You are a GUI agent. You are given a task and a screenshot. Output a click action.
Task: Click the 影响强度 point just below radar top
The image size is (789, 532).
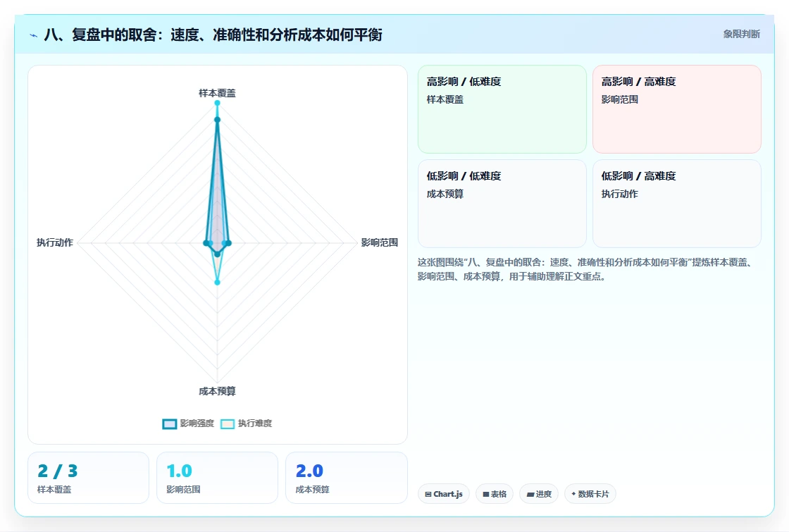tap(218, 120)
